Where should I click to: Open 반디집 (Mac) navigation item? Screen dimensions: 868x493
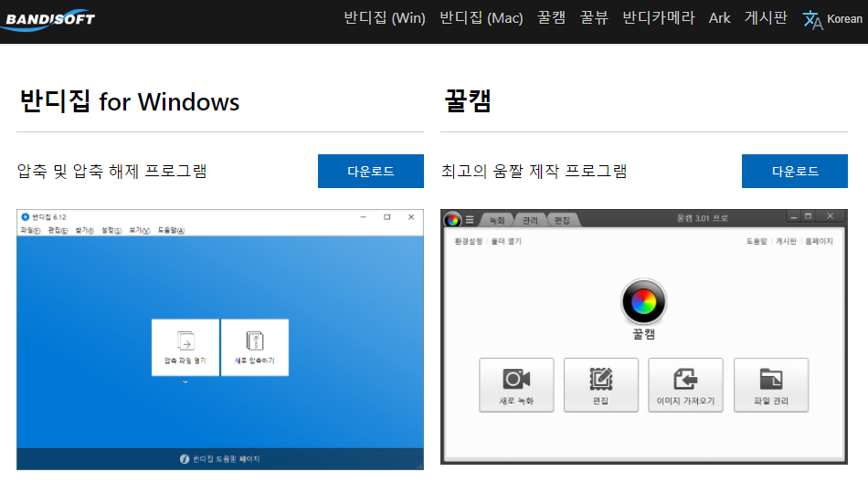coord(481,18)
